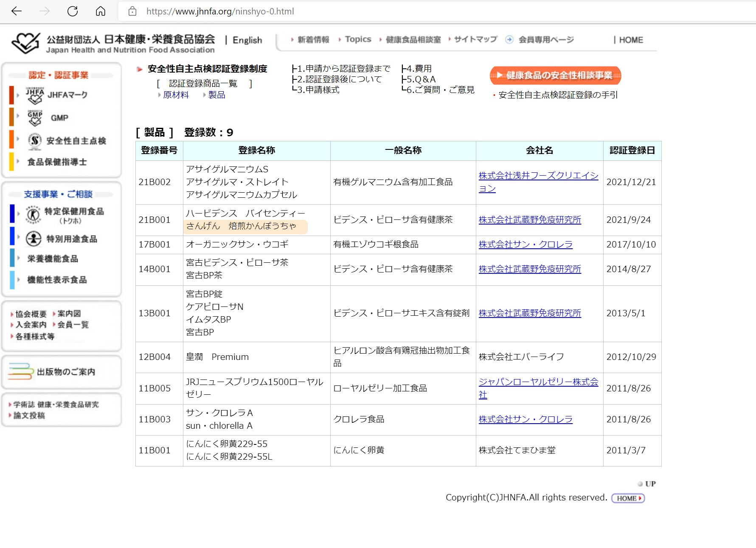The image size is (756, 548).
Task: Open 安全性自主点検認証登録の手引 link
Action: click(558, 95)
